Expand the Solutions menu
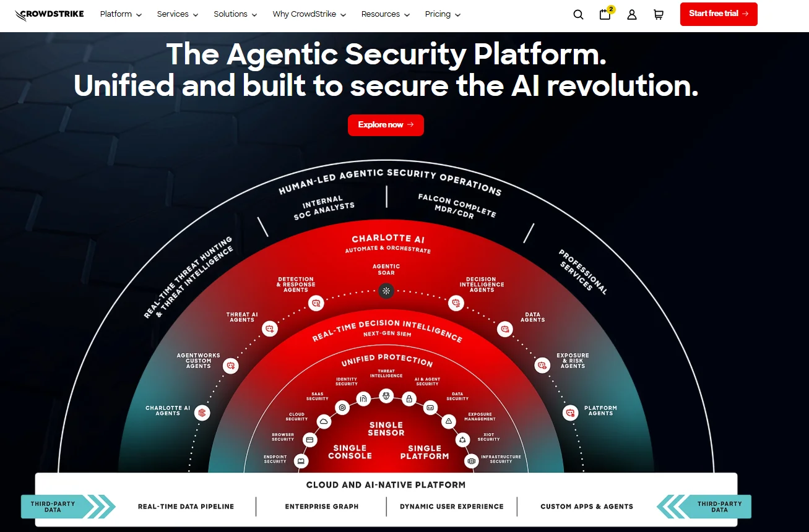Screen dimensions: 809x532 click(236, 14)
